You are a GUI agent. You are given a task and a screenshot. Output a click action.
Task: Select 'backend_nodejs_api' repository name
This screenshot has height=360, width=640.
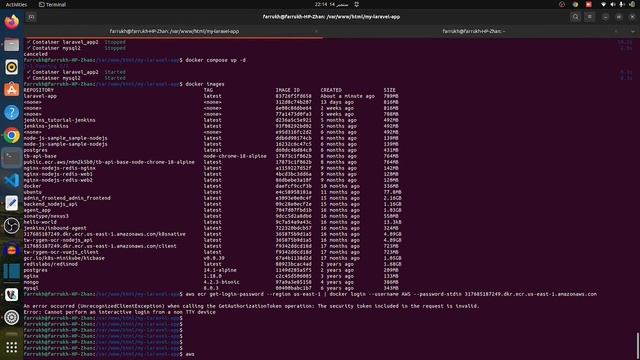point(51,204)
